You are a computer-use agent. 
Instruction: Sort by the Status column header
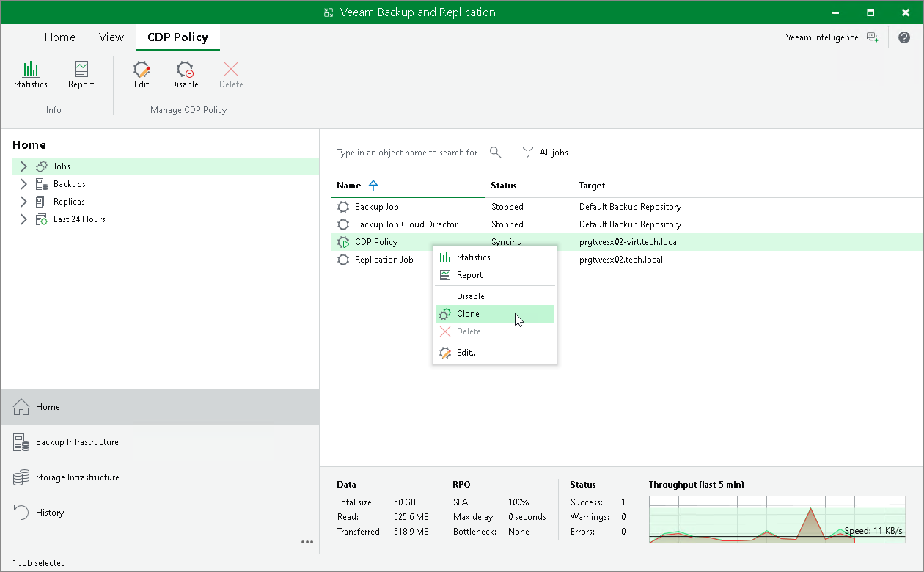tap(504, 186)
